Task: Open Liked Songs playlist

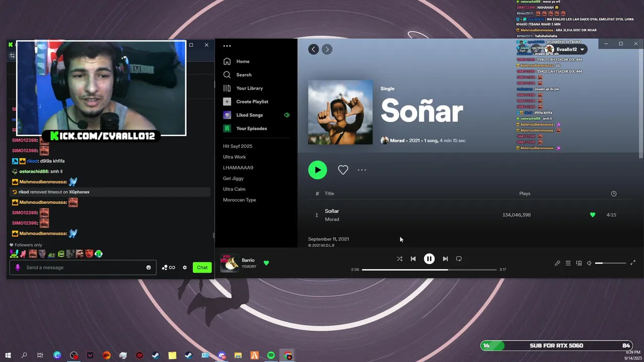Action: (243, 115)
